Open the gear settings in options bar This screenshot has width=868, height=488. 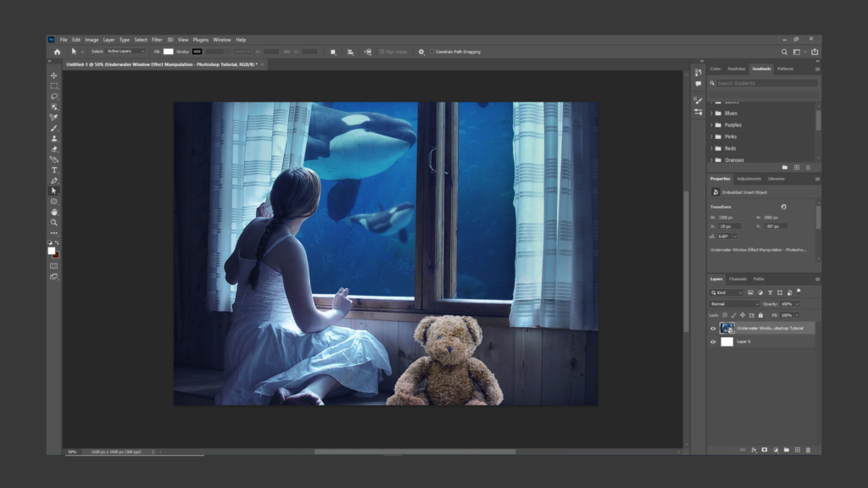point(421,52)
